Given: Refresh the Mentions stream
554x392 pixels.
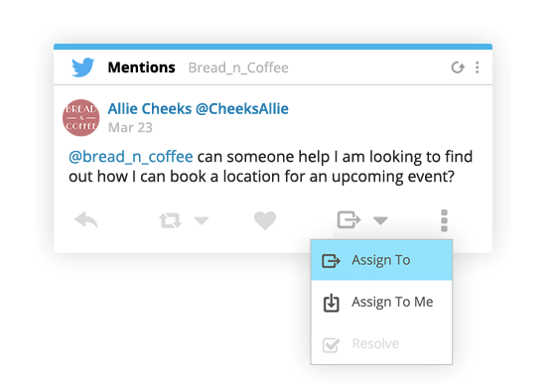Looking at the screenshot, I should pos(458,67).
